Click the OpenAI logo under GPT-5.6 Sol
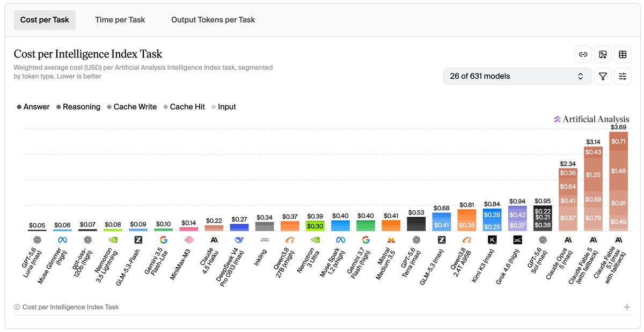Screen dimensions: 644x332 [543, 240]
